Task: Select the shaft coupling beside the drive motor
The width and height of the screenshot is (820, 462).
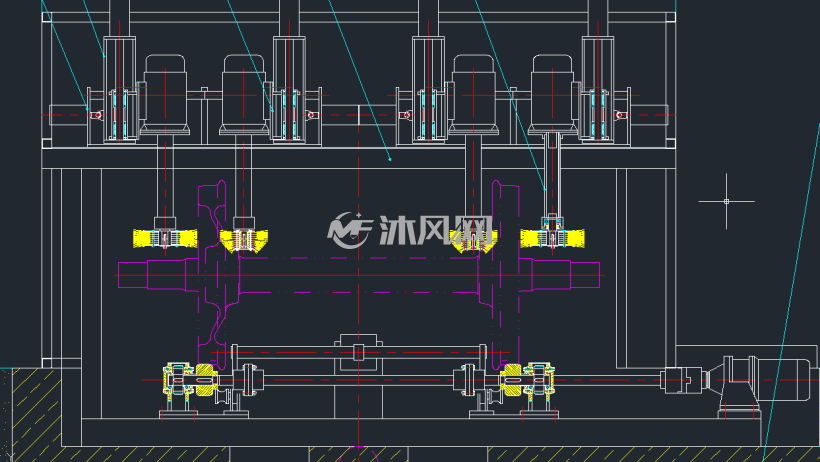Action: (681, 380)
